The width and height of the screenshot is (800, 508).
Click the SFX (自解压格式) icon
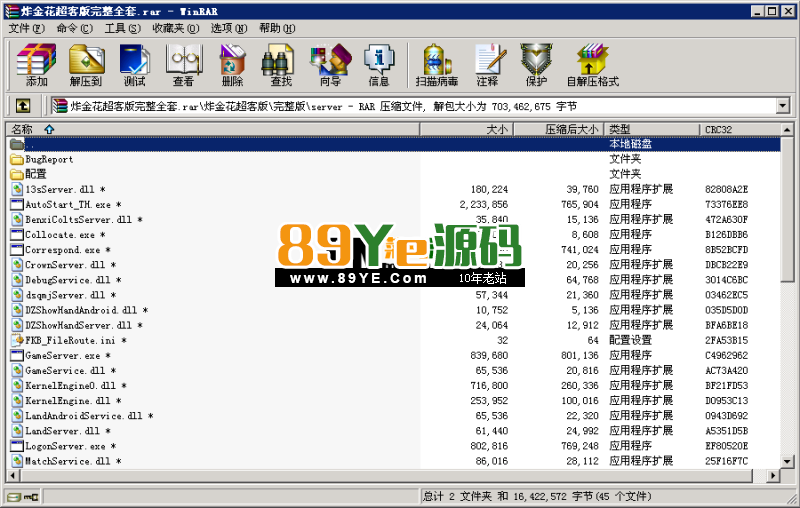592,65
